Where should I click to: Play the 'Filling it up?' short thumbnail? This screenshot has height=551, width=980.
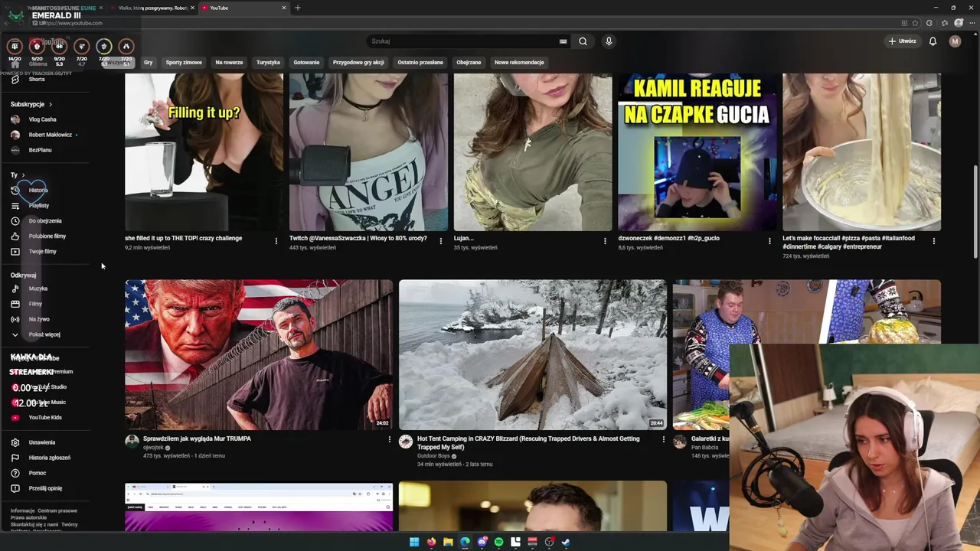point(204,152)
